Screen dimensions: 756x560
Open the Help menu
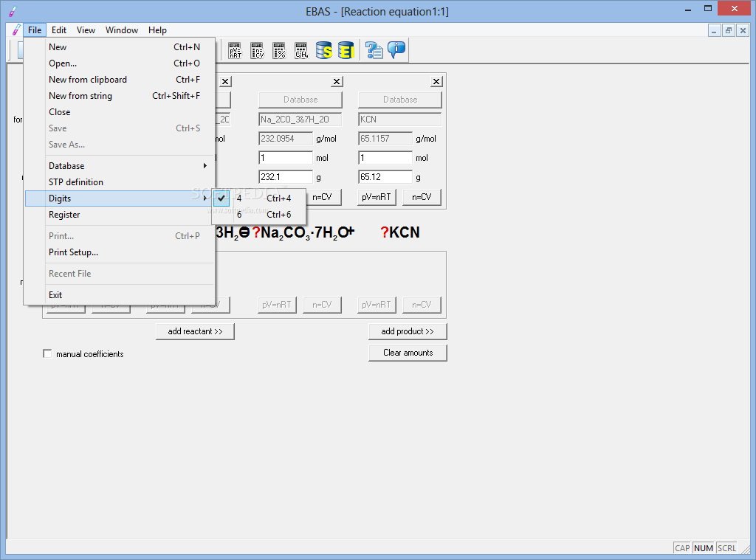(157, 30)
